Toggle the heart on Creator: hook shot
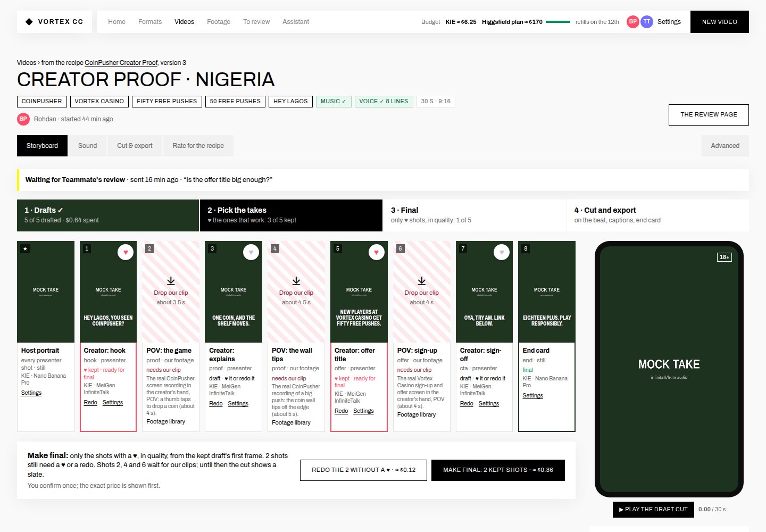This screenshot has height=532, width=766. point(126,252)
